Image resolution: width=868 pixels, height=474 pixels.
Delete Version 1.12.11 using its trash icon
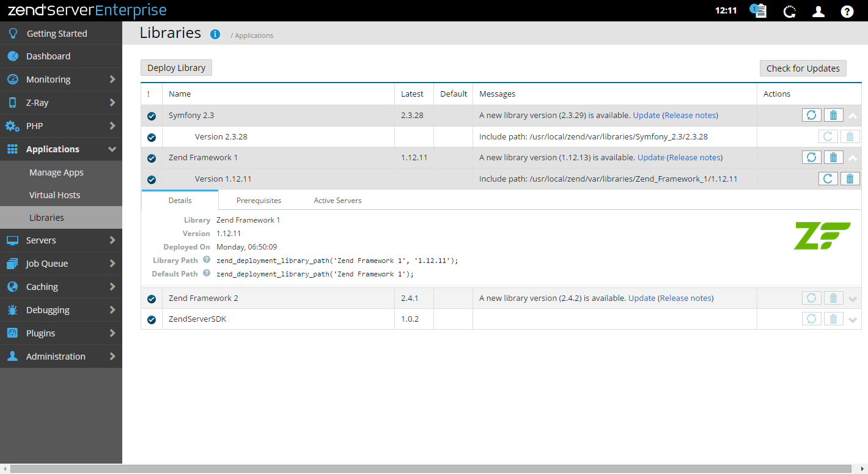(x=849, y=179)
